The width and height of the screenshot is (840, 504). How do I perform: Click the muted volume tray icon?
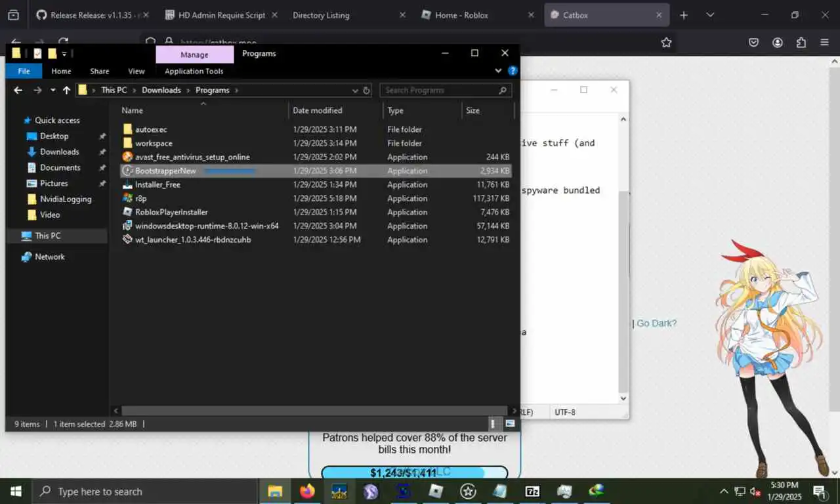pyautogui.click(x=756, y=491)
